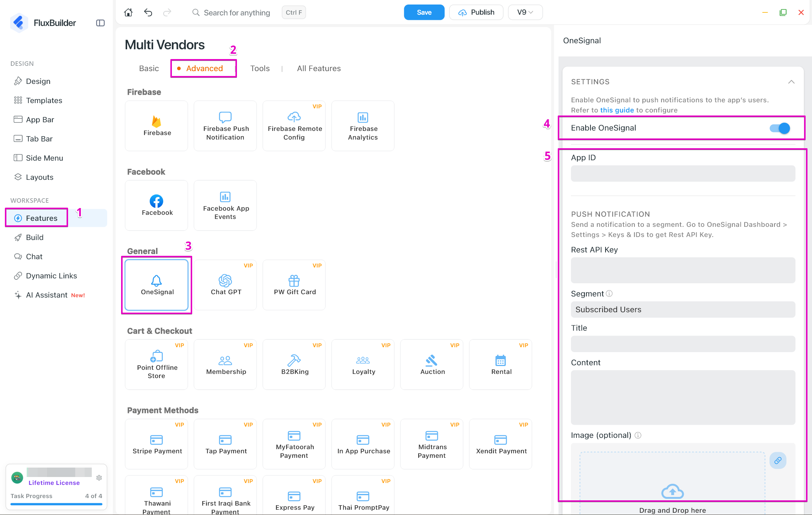Open App Bar in the sidebar
This screenshot has width=812, height=515.
click(x=40, y=120)
